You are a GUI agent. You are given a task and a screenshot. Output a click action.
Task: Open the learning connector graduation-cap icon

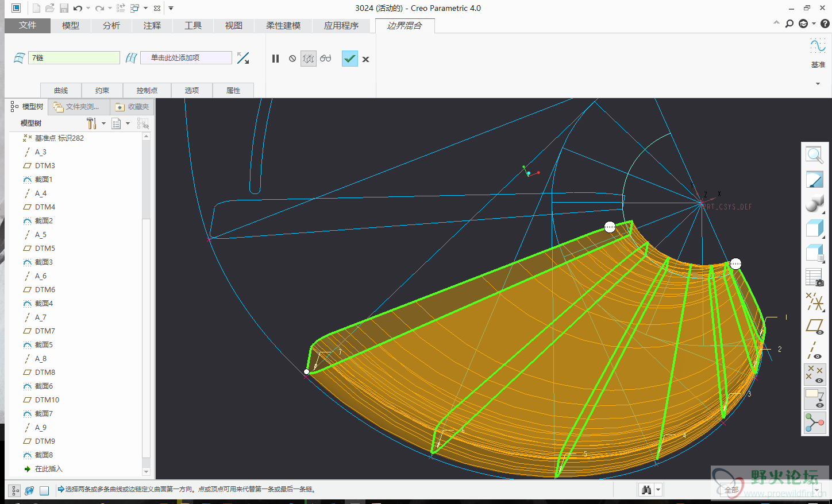[803, 24]
